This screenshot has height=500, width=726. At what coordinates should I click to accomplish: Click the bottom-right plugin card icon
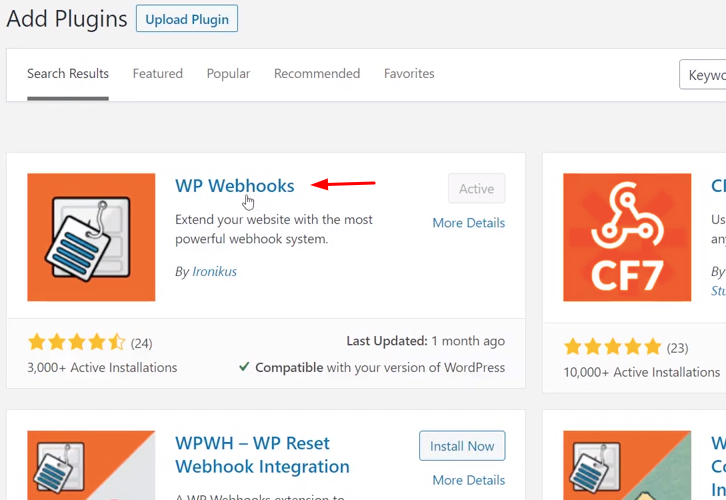tap(627, 465)
